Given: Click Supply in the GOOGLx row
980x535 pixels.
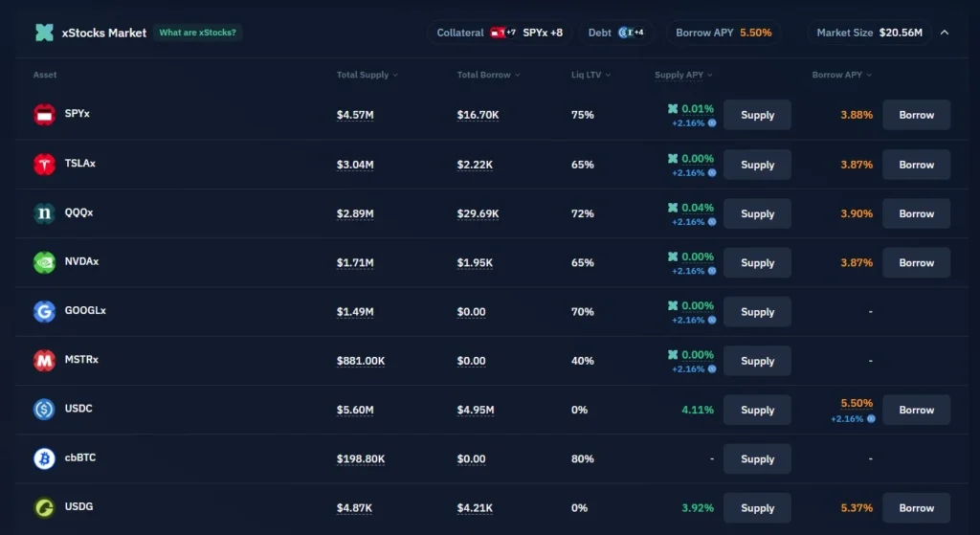Looking at the screenshot, I should (x=758, y=312).
